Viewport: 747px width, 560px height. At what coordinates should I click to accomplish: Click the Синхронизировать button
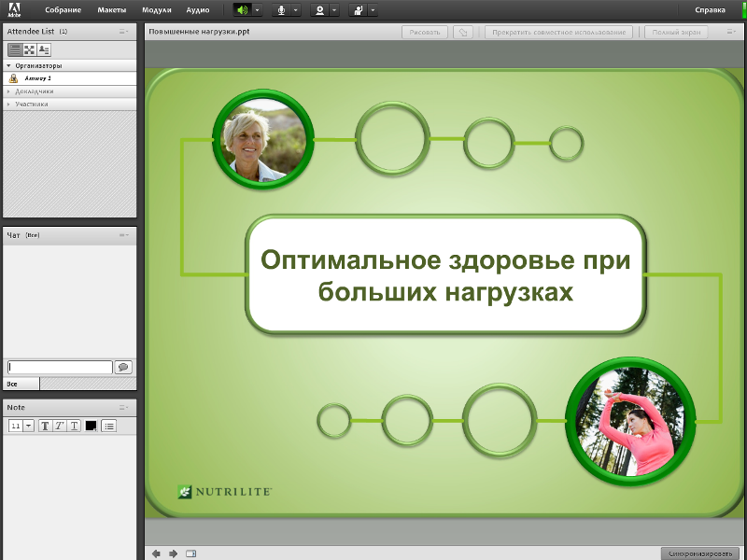click(x=699, y=553)
